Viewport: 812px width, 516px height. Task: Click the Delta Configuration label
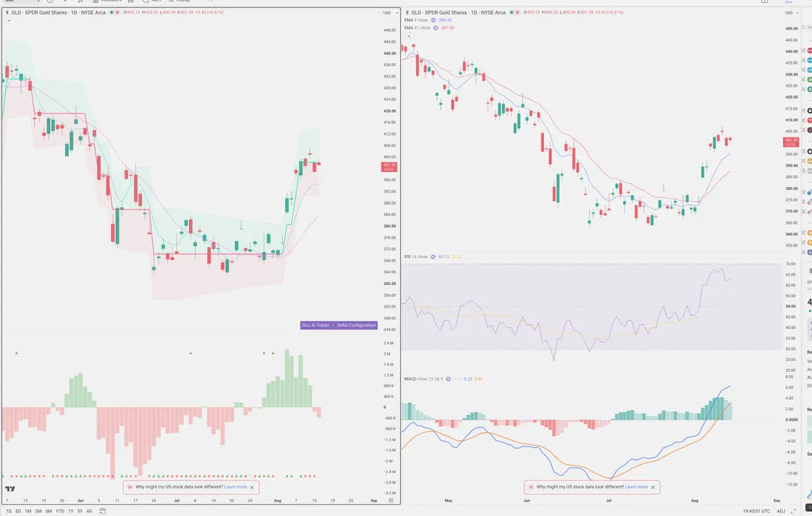pyautogui.click(x=356, y=325)
